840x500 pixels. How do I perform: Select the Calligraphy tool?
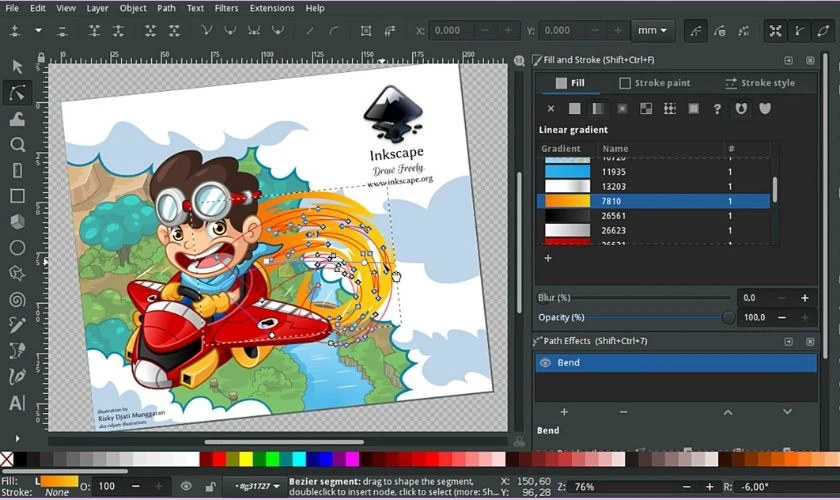click(17, 376)
